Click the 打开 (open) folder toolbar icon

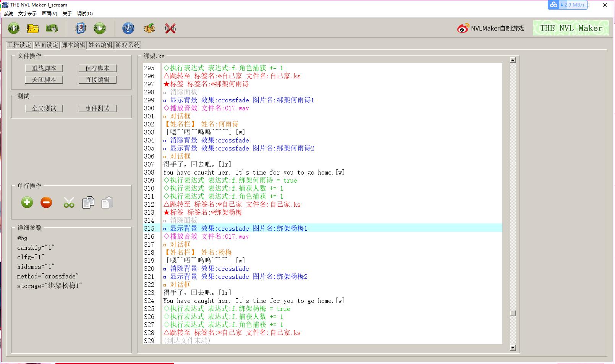pyautogui.click(x=33, y=28)
